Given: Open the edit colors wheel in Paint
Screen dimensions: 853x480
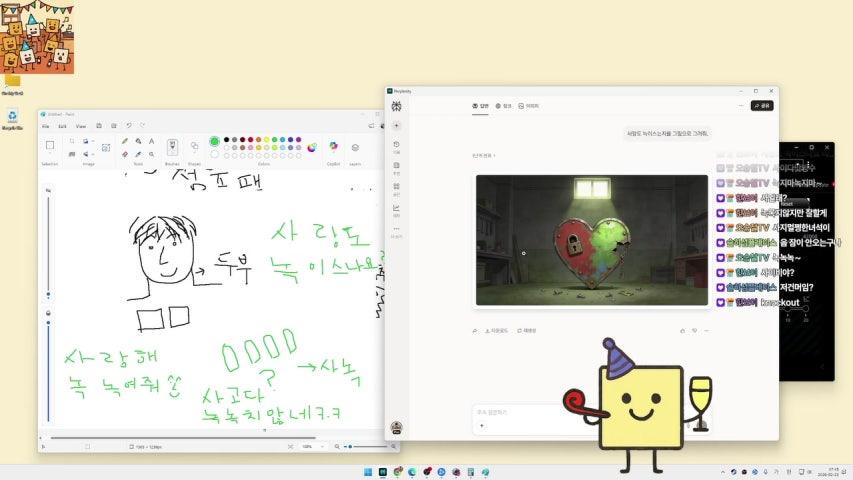Looking at the screenshot, I should coord(312,147).
